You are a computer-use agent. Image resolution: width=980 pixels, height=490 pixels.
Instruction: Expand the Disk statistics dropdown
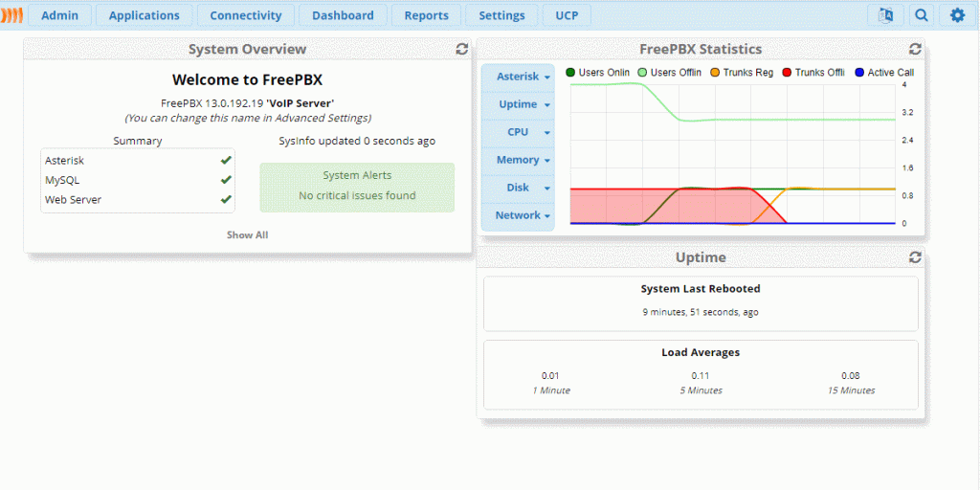pyautogui.click(x=518, y=188)
